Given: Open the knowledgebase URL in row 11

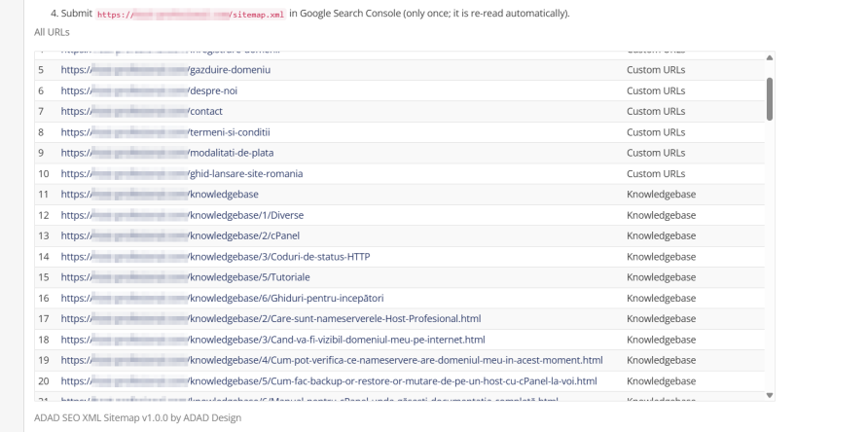Looking at the screenshot, I should [x=160, y=195].
